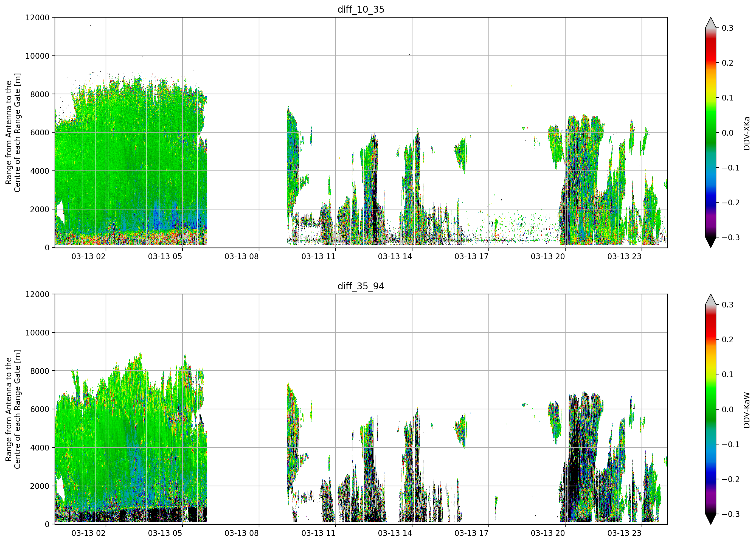This screenshot has width=756, height=543.
Task: Click the 0.3 tick on DDV-XKa colorbar
Action: pyautogui.click(x=728, y=28)
